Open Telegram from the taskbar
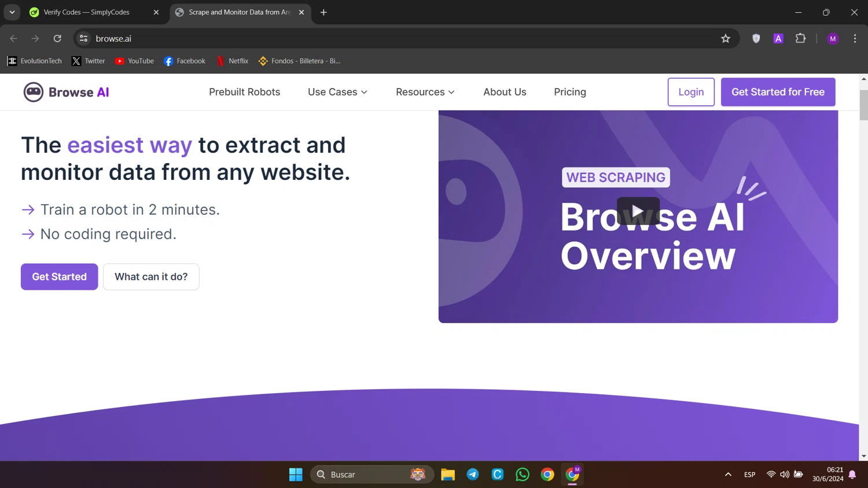868x488 pixels. click(x=473, y=475)
